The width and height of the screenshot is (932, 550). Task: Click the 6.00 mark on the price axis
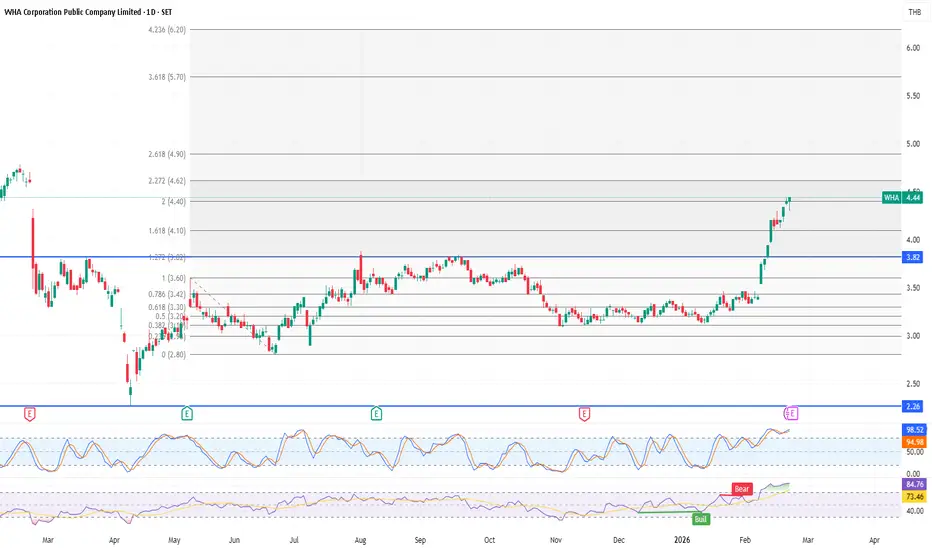click(913, 48)
